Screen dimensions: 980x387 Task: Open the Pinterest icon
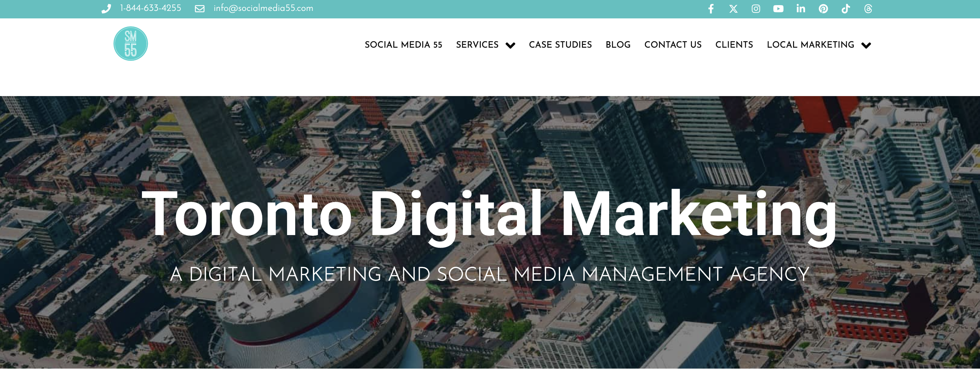(823, 9)
